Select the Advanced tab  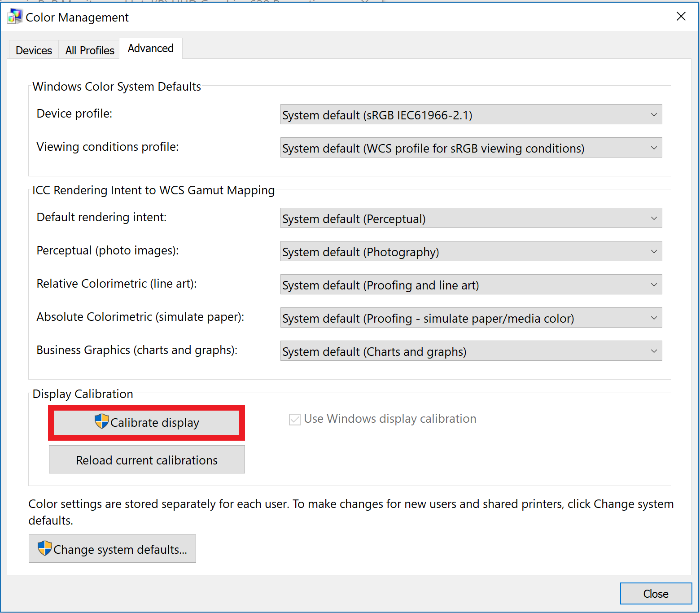click(150, 48)
